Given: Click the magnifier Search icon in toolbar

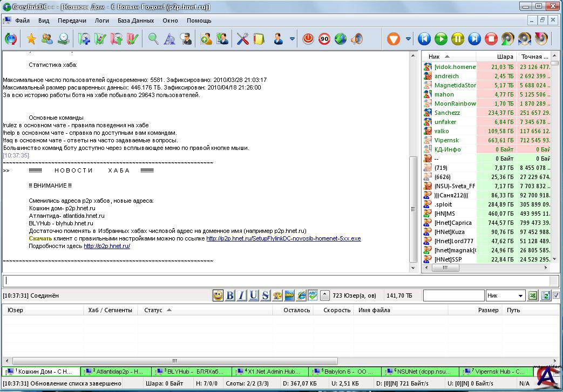Looking at the screenshot, I should 153,39.
